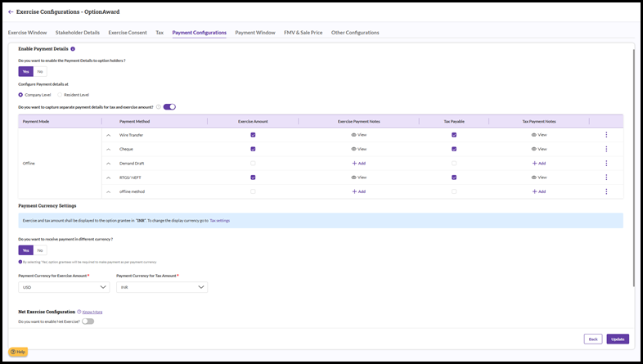Select Yes for different currency payment
The image size is (643, 364).
[x=26, y=250]
